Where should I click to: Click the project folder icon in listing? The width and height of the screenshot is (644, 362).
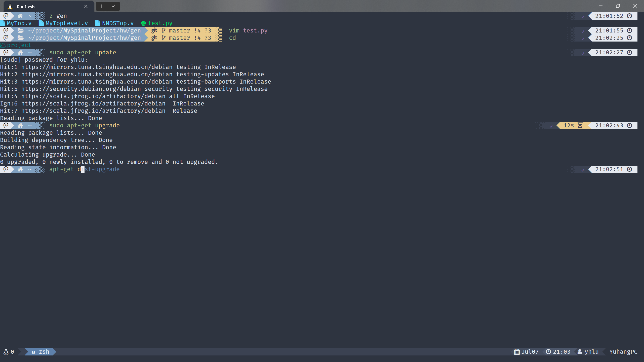(x=3, y=45)
